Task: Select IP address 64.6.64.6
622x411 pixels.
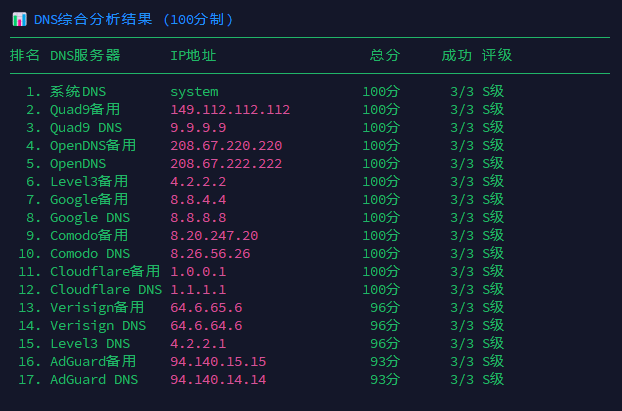Action: click(206, 326)
